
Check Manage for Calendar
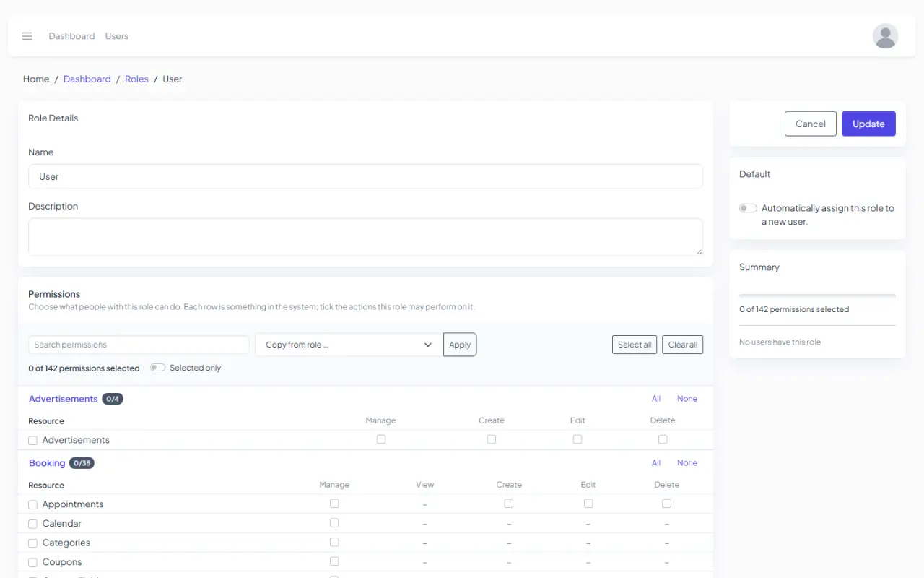[x=334, y=523]
